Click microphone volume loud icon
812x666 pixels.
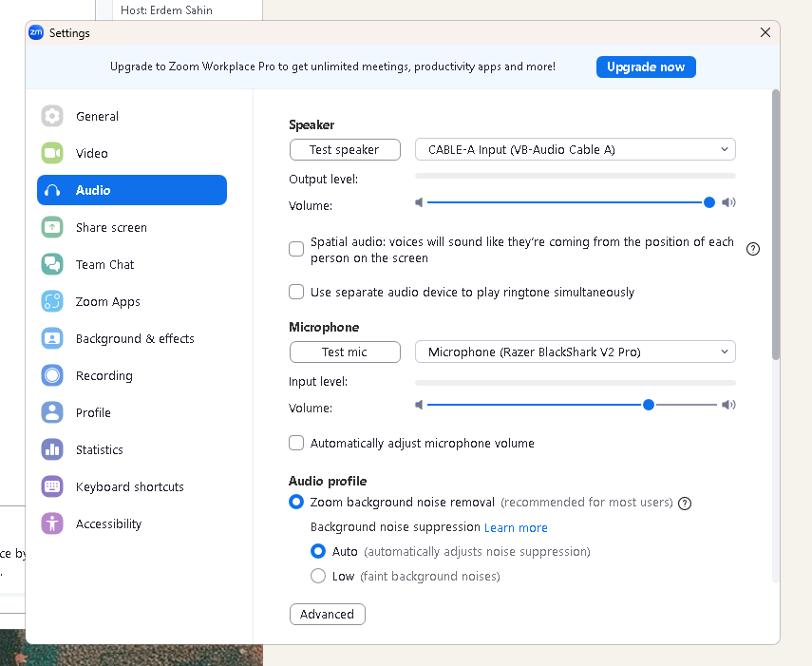click(x=728, y=405)
